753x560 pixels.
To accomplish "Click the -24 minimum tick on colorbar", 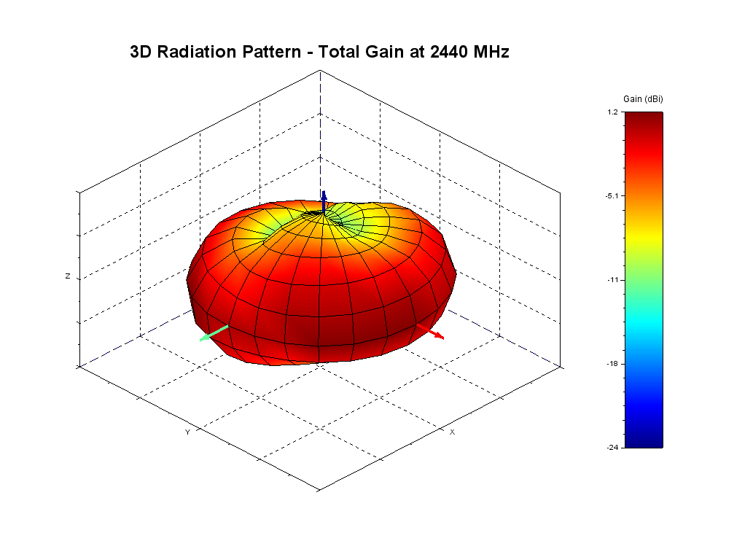I will [613, 447].
